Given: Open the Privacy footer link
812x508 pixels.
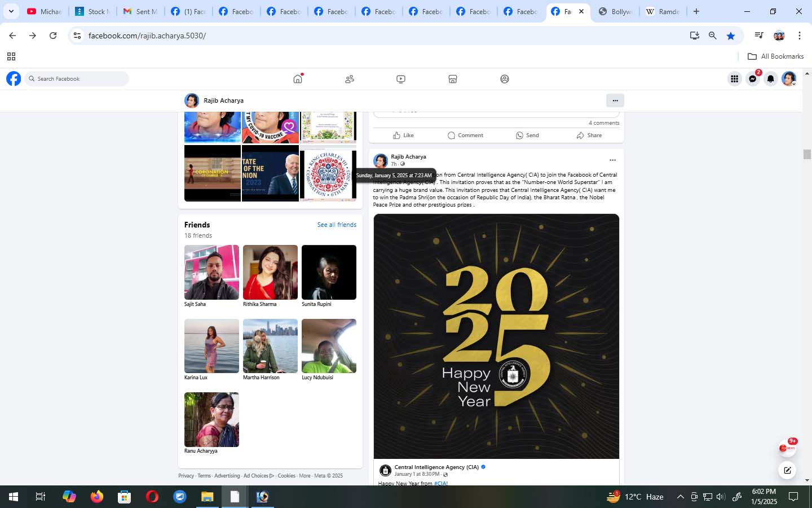Looking at the screenshot, I should pyautogui.click(x=186, y=476).
